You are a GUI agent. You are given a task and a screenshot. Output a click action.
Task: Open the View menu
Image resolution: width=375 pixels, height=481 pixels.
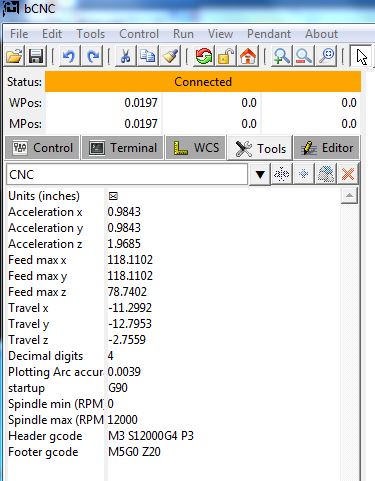(x=220, y=34)
